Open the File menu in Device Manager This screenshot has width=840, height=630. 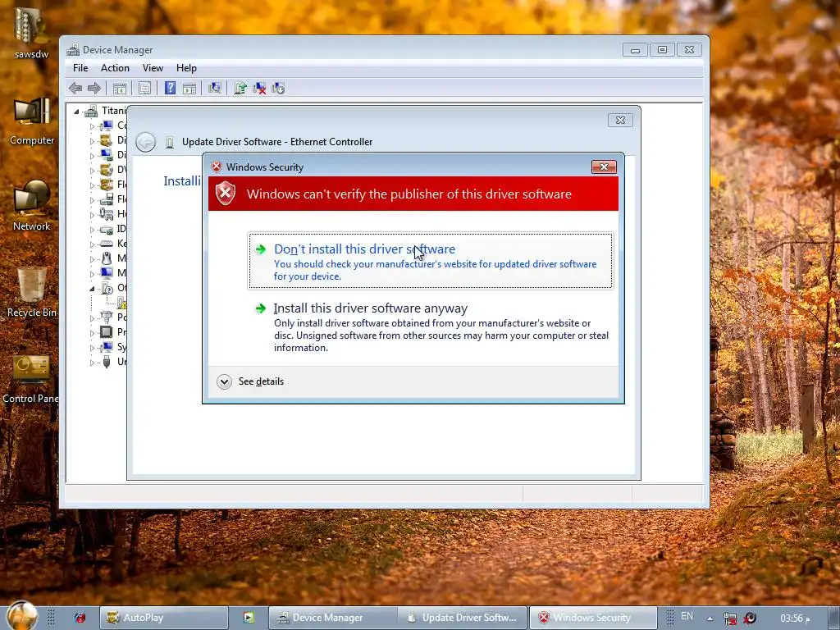[80, 68]
